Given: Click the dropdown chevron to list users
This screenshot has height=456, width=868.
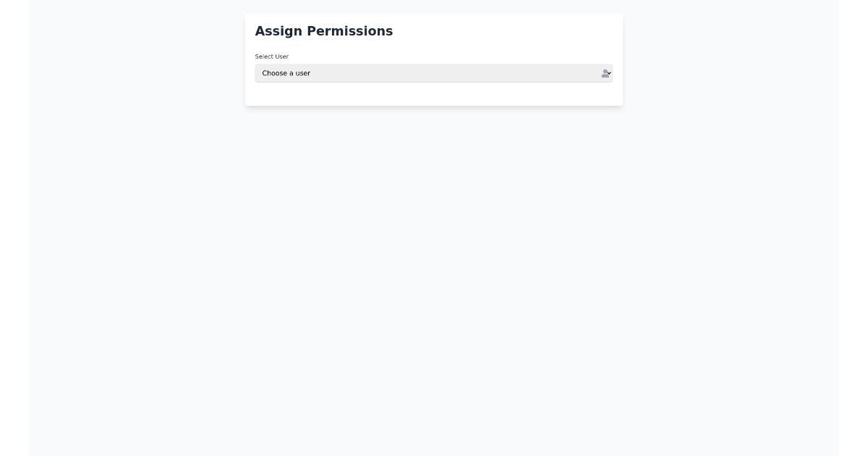Looking at the screenshot, I should click(609, 73).
